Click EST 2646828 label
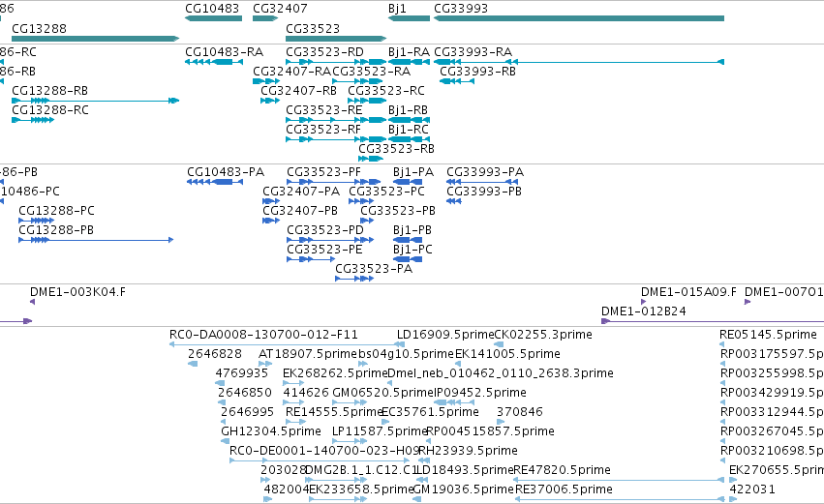The image size is (824, 504). coord(214,354)
